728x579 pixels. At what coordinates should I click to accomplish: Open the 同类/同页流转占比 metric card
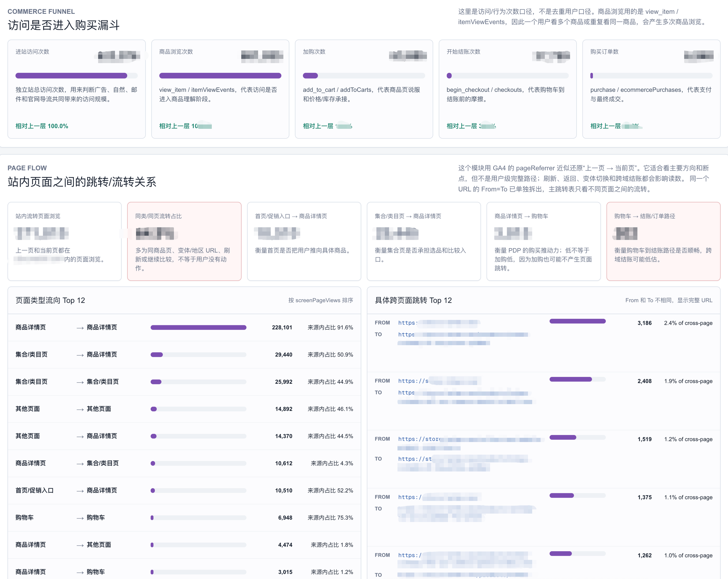(x=184, y=241)
